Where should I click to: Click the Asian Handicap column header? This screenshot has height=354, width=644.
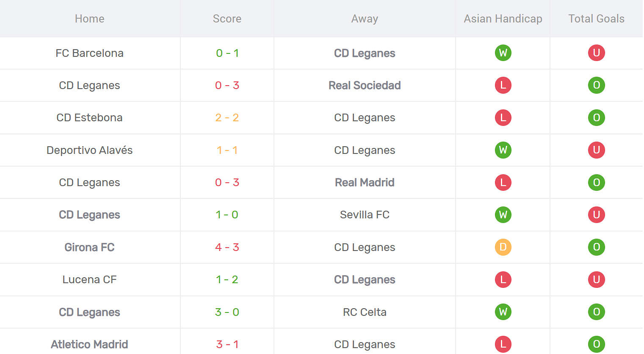(503, 19)
